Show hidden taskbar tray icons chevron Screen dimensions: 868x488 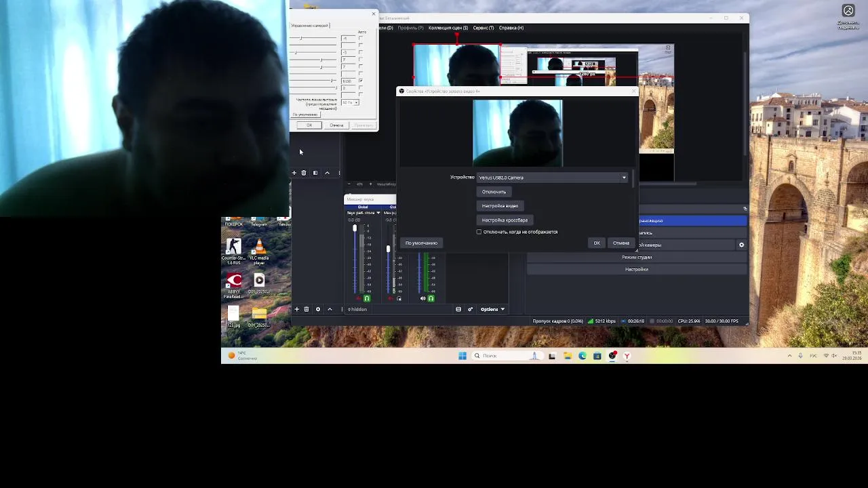click(789, 356)
